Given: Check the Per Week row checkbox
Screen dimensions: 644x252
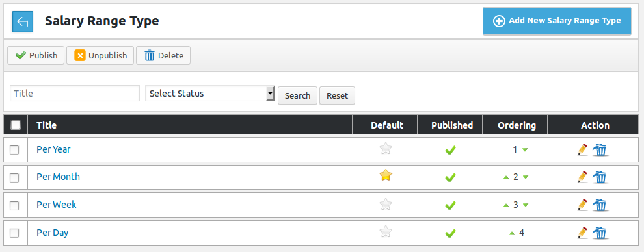Looking at the screenshot, I should click(14, 205).
